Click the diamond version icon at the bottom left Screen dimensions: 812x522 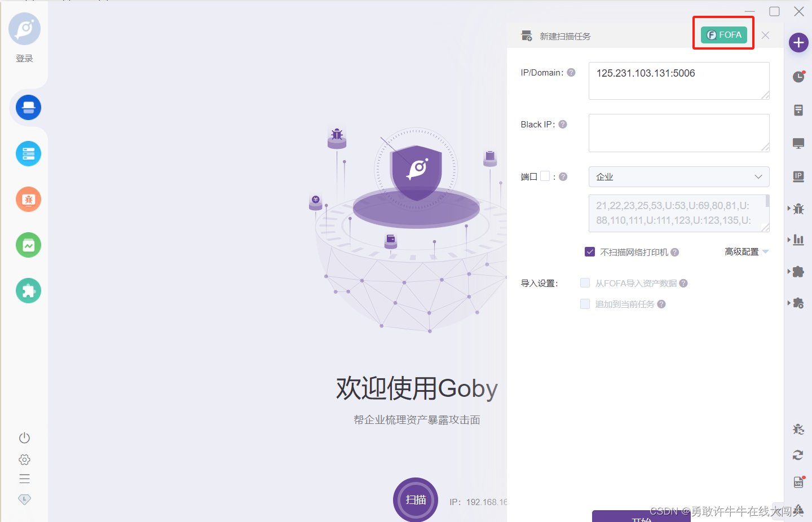[24, 499]
